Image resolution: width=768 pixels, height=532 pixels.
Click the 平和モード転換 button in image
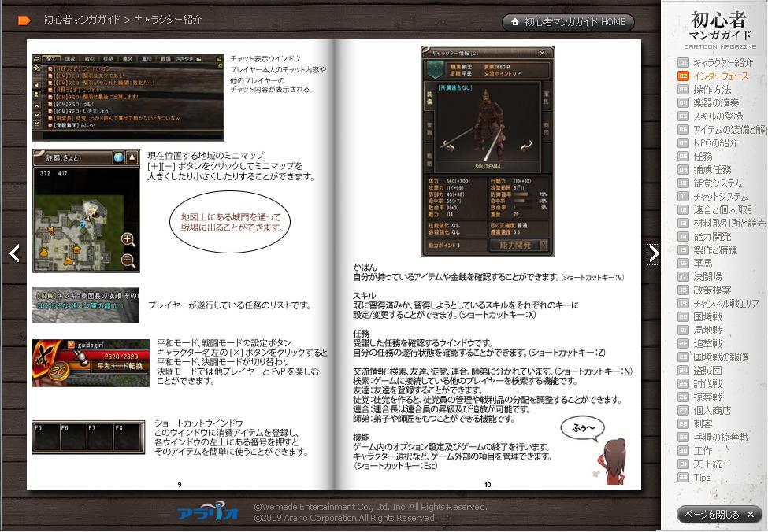tap(120, 366)
